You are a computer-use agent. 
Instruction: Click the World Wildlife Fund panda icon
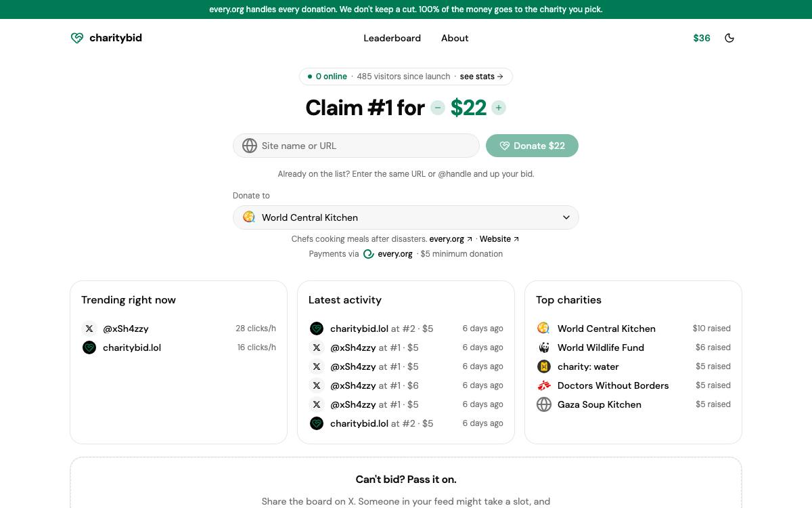[543, 347]
